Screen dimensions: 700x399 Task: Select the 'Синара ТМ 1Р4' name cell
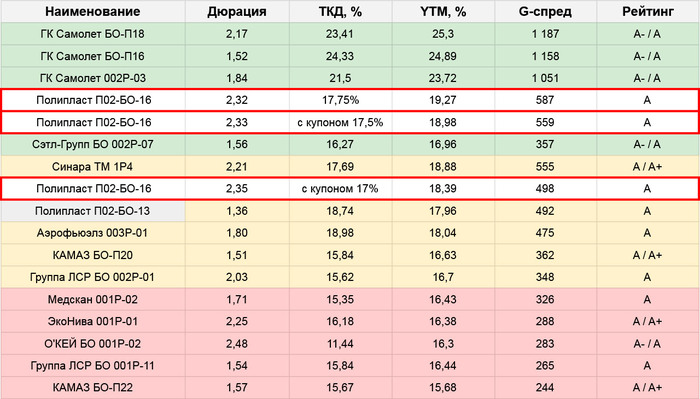(93, 166)
